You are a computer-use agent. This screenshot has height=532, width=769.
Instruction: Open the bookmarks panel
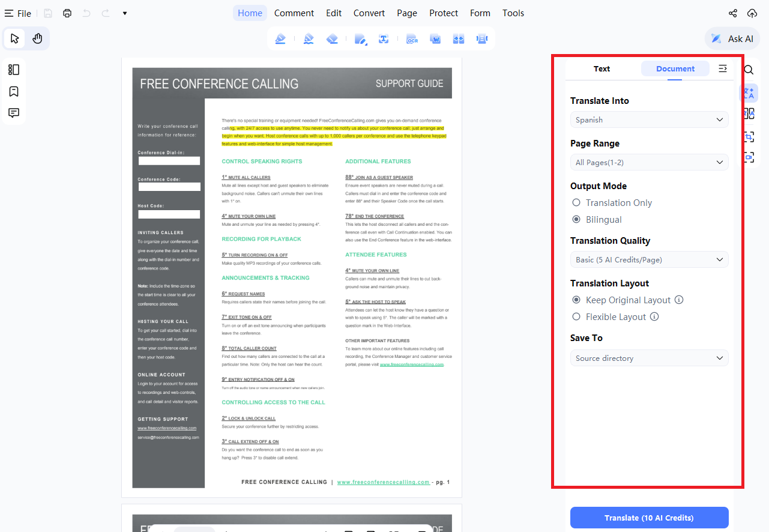(x=14, y=91)
